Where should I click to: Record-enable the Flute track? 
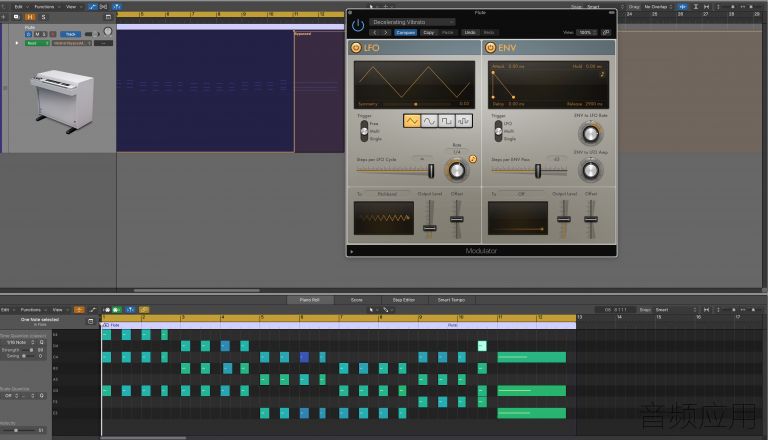point(52,34)
